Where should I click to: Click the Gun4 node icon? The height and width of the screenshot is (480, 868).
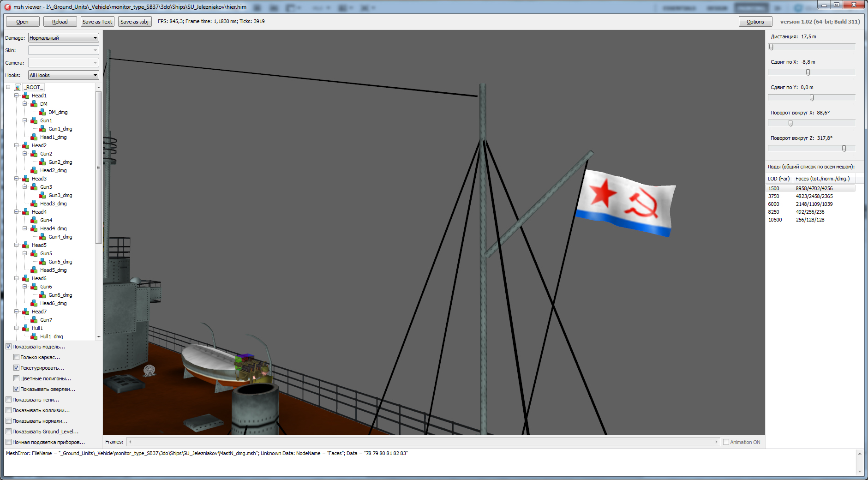[x=34, y=220]
